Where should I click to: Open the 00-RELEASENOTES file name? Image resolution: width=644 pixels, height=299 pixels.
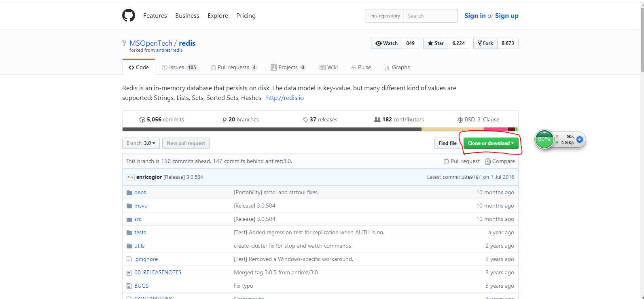point(158,273)
